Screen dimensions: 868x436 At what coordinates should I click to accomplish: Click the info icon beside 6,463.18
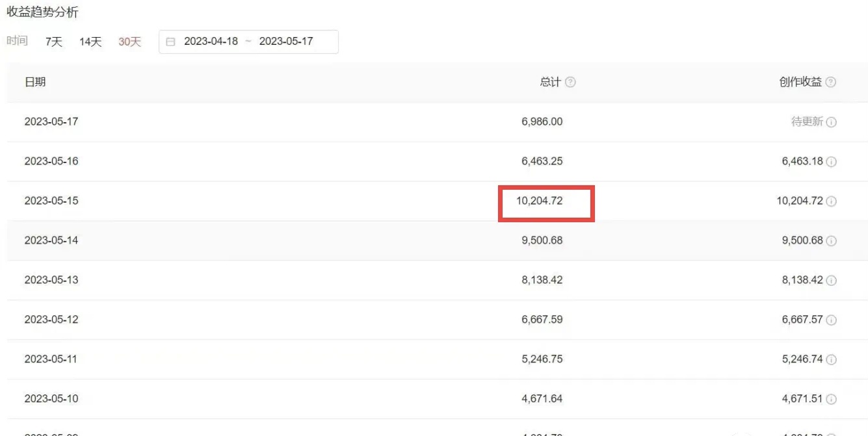pos(832,161)
